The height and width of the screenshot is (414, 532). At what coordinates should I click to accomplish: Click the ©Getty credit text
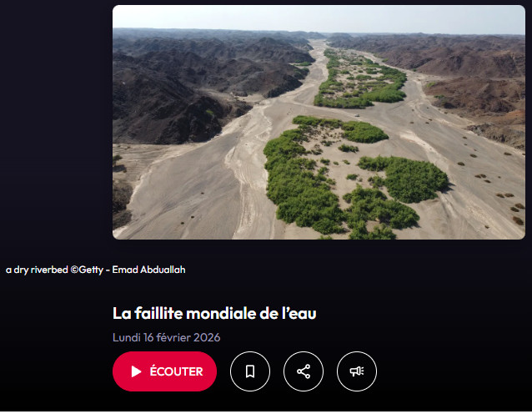(87, 270)
